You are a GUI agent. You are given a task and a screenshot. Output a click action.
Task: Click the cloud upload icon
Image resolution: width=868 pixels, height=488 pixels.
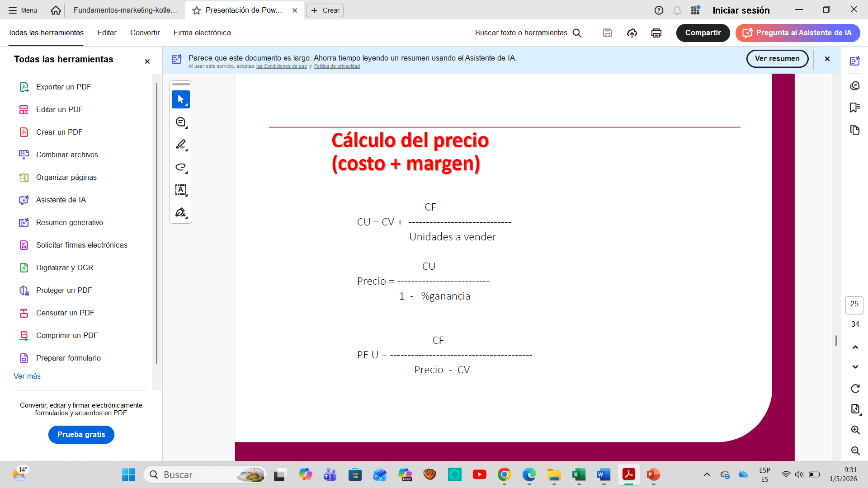pos(632,33)
